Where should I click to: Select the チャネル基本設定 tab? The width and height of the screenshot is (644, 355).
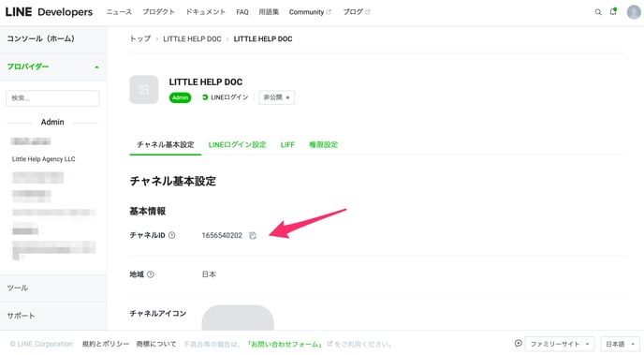click(166, 144)
